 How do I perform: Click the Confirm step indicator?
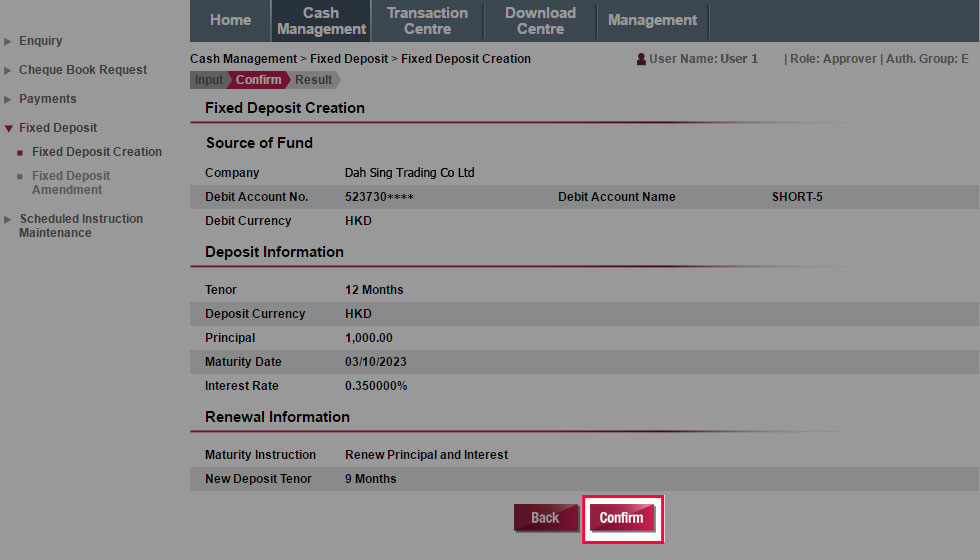point(258,80)
